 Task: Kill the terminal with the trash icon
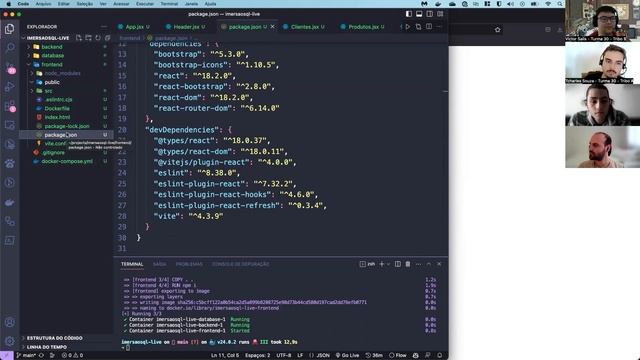coord(408,264)
